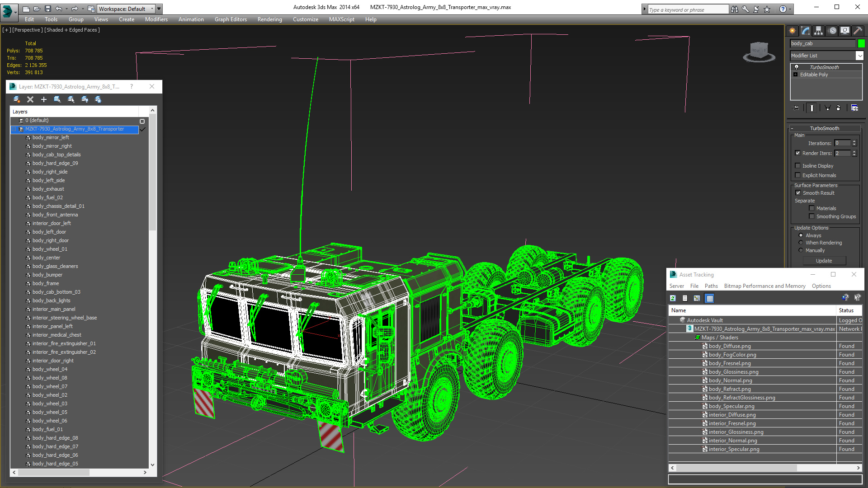Viewport: 868px width, 488px height.
Task: Add selected objects to layer with plus icon
Action: pos(44,99)
